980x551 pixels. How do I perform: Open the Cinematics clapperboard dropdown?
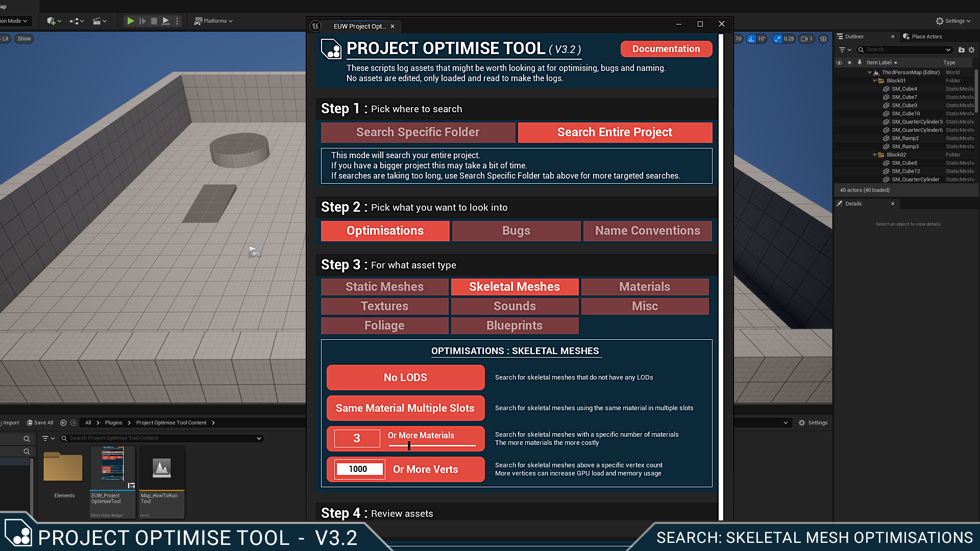coord(100,21)
